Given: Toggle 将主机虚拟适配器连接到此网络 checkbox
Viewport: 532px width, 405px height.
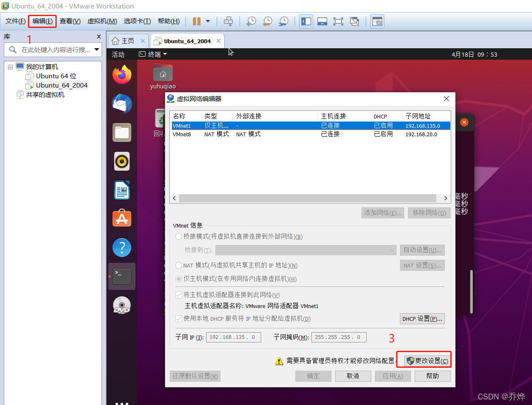Looking at the screenshot, I should (179, 295).
